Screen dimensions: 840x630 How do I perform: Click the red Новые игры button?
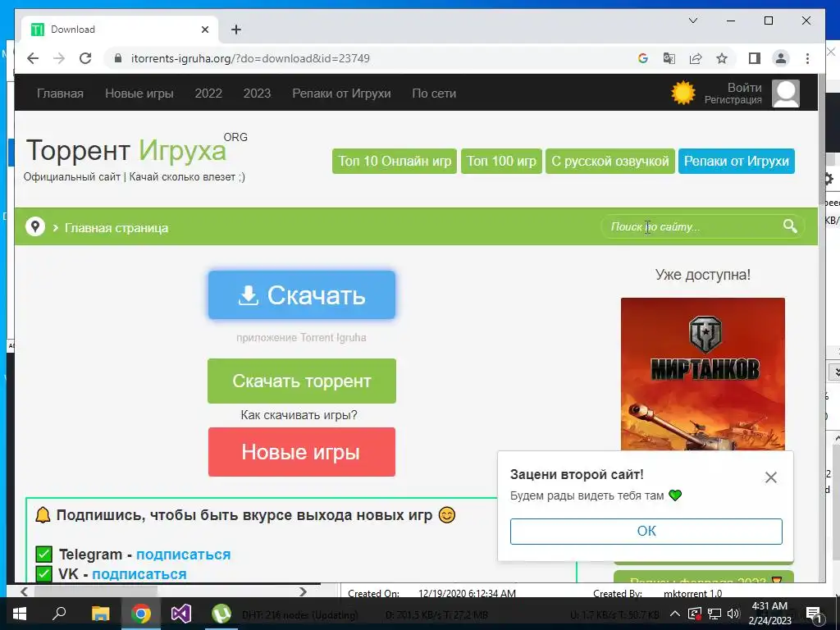tap(302, 452)
